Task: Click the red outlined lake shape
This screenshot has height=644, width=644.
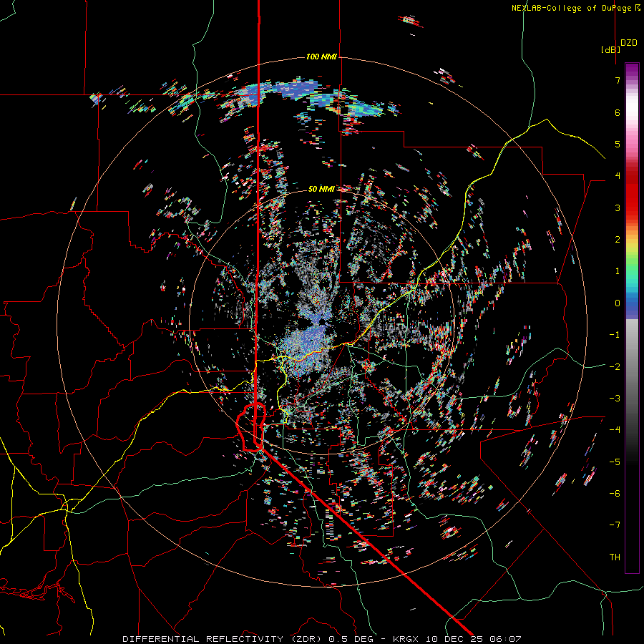Action: pyautogui.click(x=252, y=428)
